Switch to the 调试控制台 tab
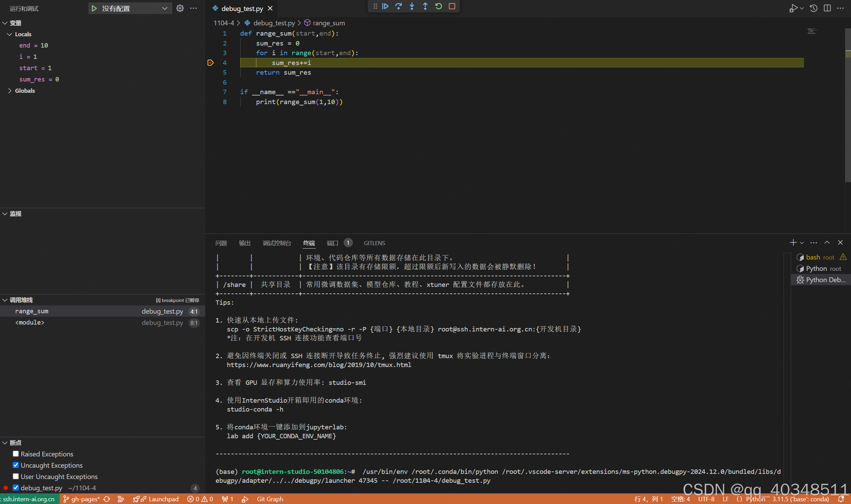 [x=276, y=243]
